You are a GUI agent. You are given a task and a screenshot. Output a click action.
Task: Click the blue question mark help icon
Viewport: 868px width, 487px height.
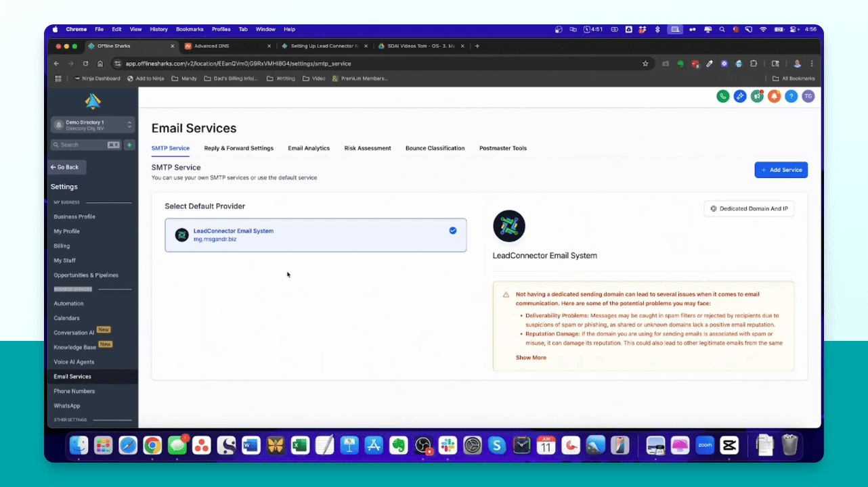coord(791,96)
